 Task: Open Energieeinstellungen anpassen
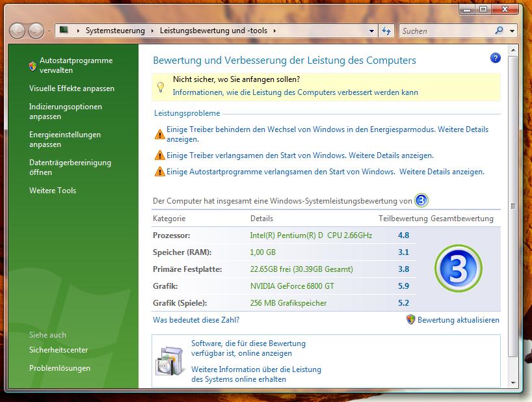(x=65, y=139)
